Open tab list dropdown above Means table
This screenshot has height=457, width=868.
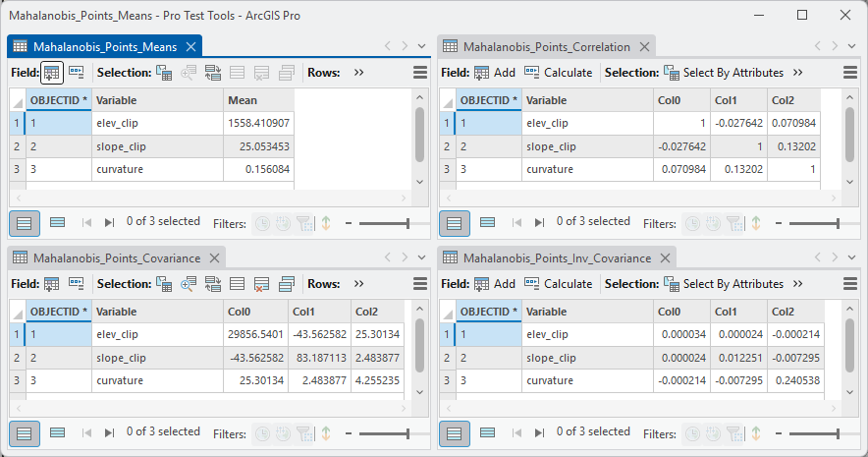[422, 46]
